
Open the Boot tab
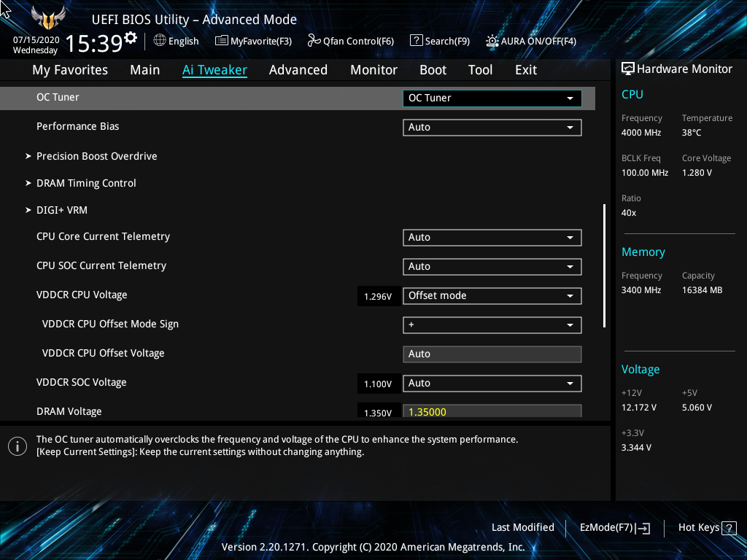(x=433, y=70)
